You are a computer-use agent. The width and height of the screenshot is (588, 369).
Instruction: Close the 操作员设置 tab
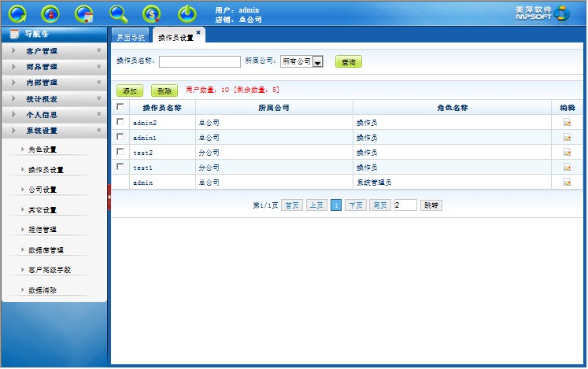pyautogui.click(x=198, y=32)
